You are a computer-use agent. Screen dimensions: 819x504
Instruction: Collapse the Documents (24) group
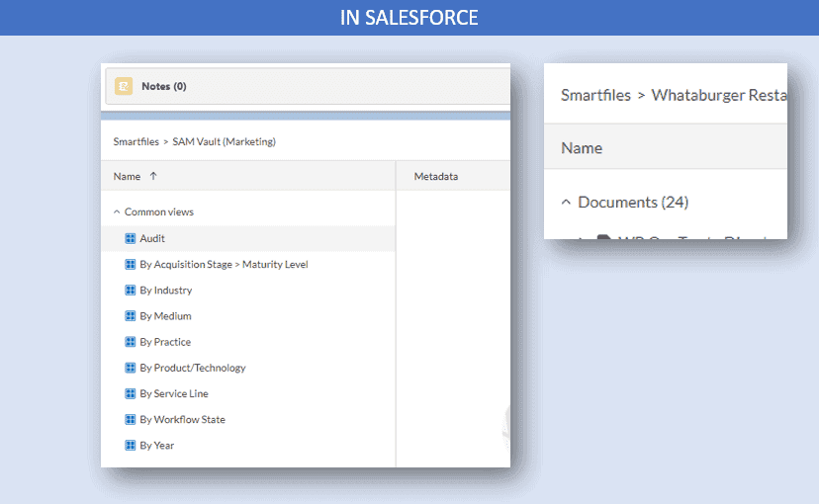[x=566, y=202]
